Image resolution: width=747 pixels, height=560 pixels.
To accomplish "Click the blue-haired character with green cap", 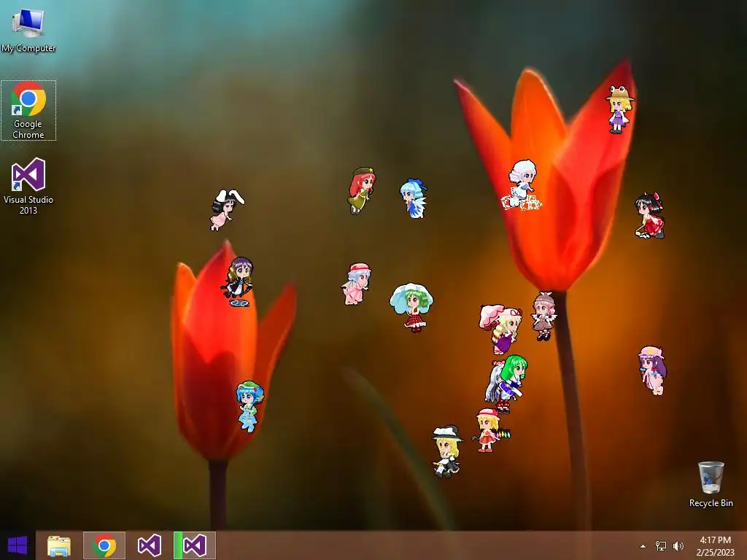I will pyautogui.click(x=249, y=405).
